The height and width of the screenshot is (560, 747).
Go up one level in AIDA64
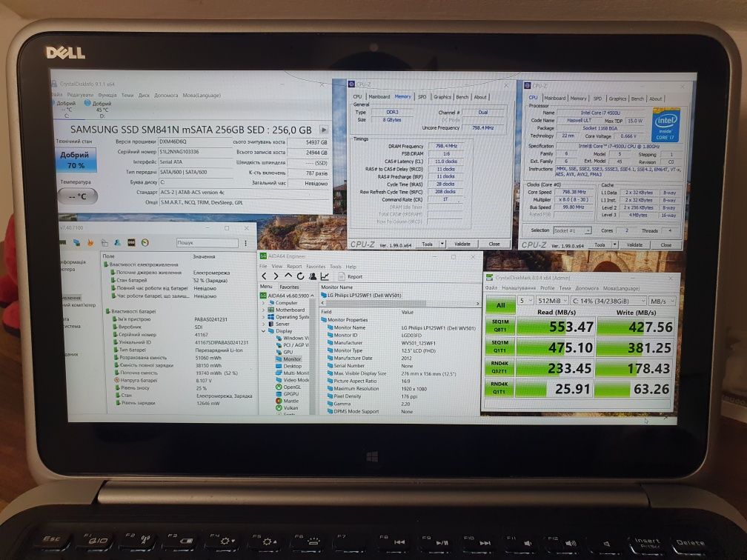coord(288,276)
